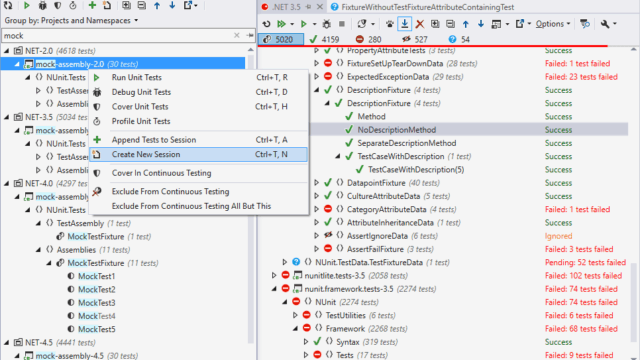The height and width of the screenshot is (360, 640).
Task: Switch to the .NET 3.5 session tab
Action: [x=286, y=7]
